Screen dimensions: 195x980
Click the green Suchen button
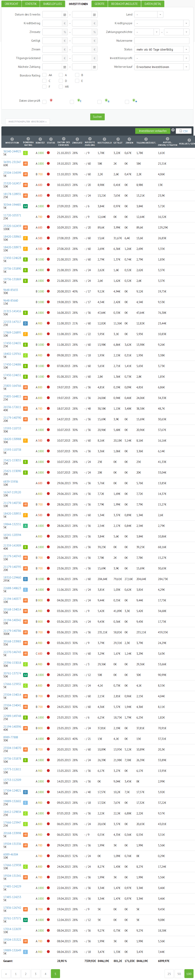click(97, 117)
